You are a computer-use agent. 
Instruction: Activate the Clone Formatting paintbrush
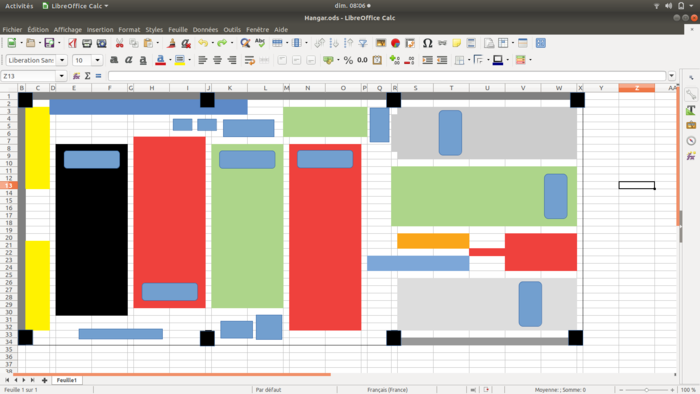(x=171, y=43)
